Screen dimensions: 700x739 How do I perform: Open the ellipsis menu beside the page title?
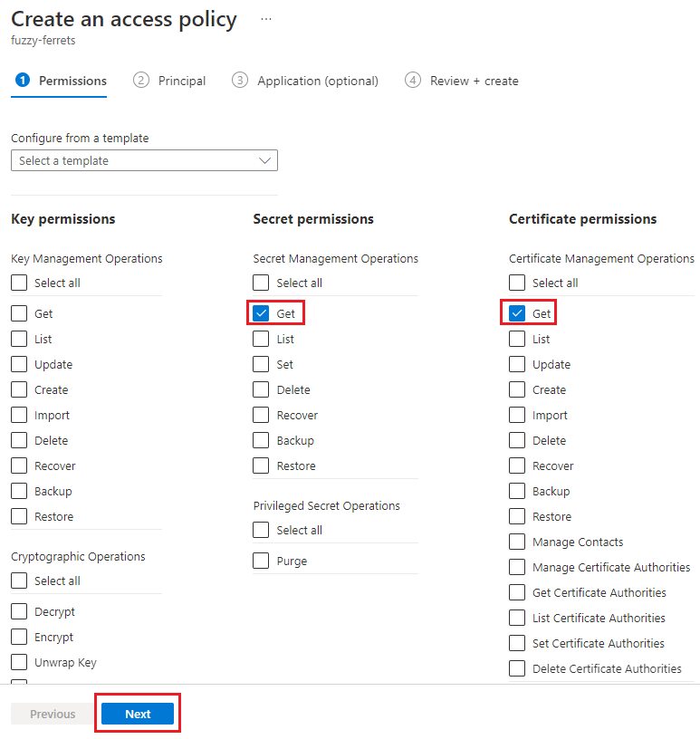pyautogui.click(x=265, y=18)
